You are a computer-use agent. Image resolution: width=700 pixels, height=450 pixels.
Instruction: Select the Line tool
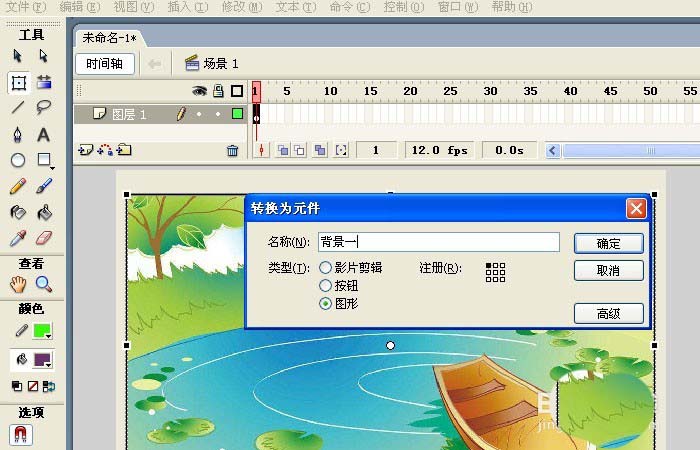18,107
